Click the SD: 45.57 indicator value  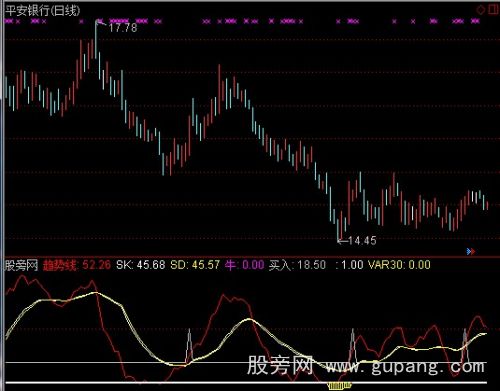195,265
